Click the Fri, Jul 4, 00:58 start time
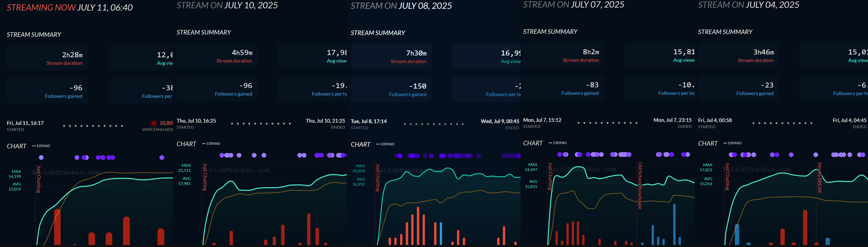868x247 pixels. pyautogui.click(x=715, y=120)
